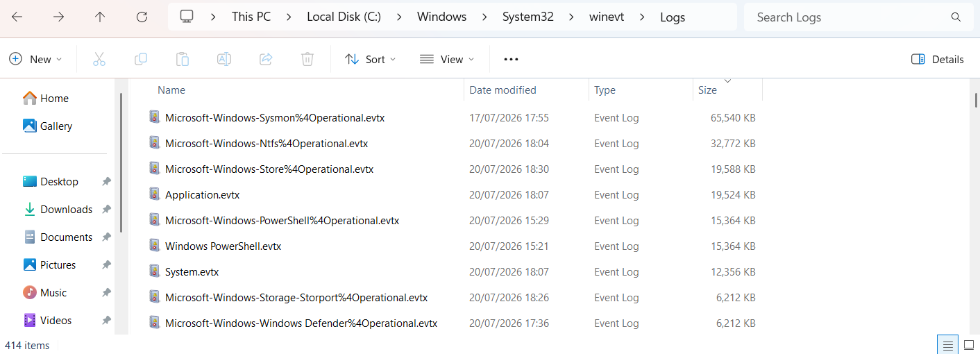The image size is (980, 354).
Task: Go forward in navigation history
Action: click(59, 17)
